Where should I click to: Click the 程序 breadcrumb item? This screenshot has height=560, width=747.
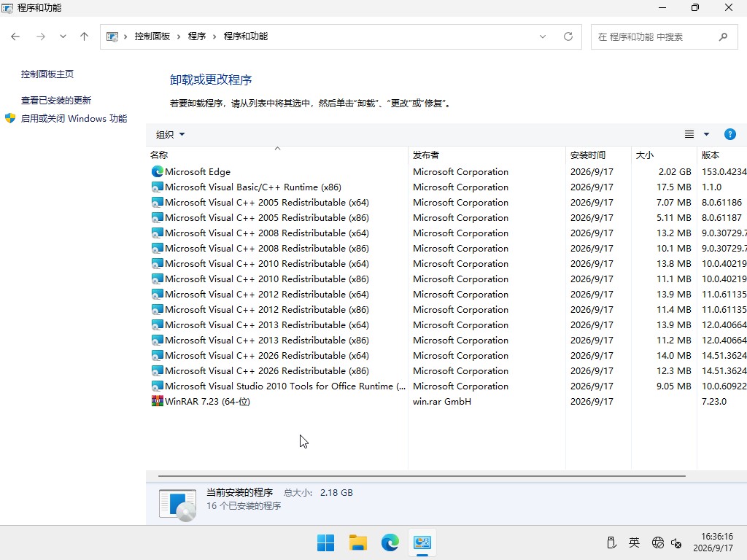197,36
